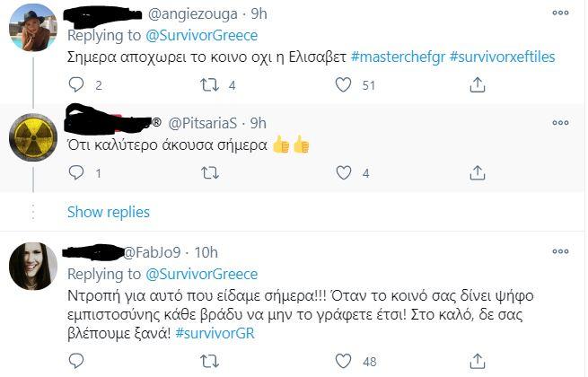The image size is (588, 377).
Task: Open @angiezouga's profile picture
Action: (33, 28)
